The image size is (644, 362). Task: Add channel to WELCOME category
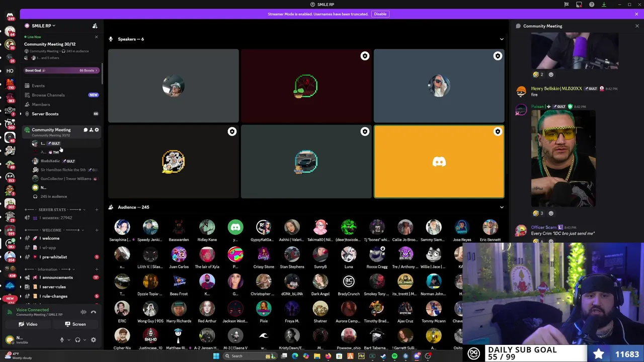pyautogui.click(x=97, y=230)
